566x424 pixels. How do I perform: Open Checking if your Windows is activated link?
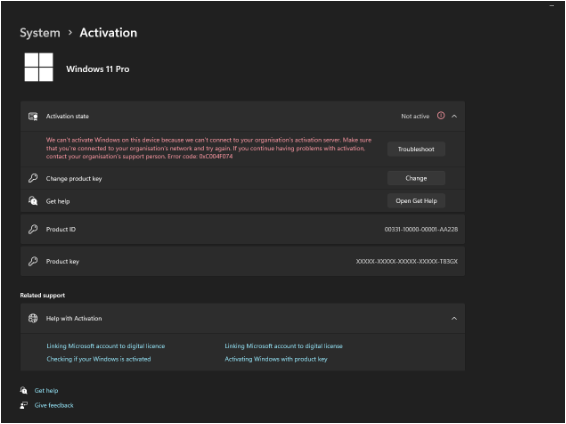[99, 359]
